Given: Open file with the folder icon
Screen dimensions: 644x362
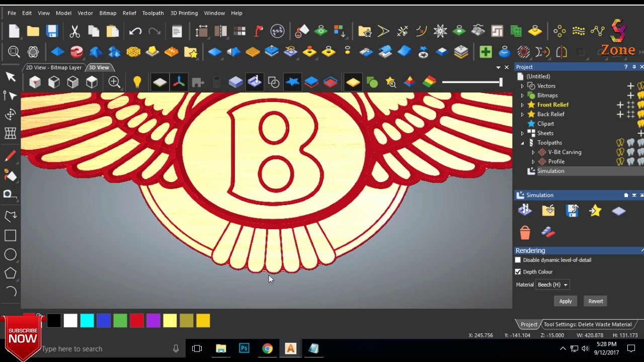Looking at the screenshot, I should 33,31.
